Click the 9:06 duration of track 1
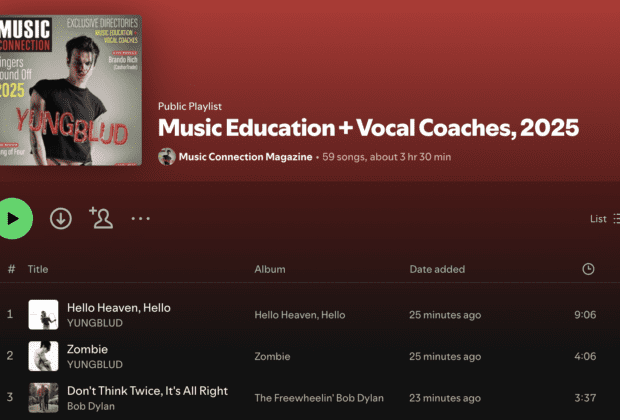 (585, 315)
